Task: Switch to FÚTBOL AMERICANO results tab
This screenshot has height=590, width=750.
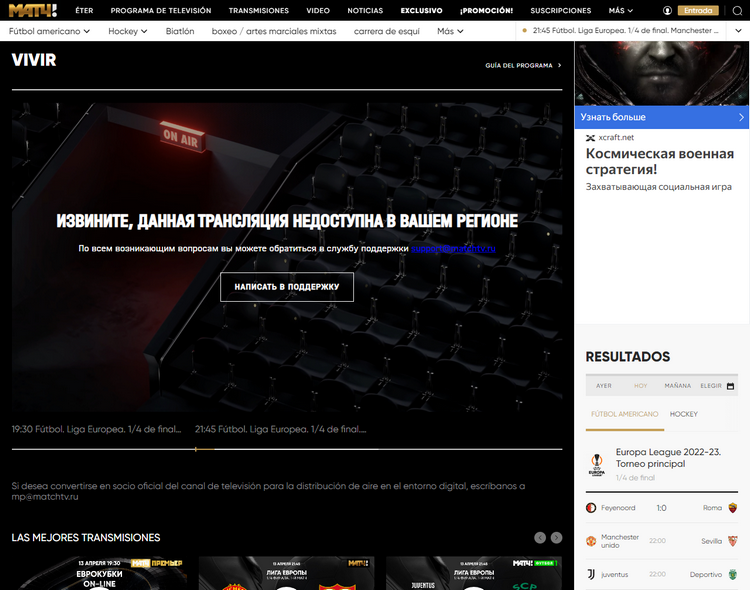Action: [625, 414]
